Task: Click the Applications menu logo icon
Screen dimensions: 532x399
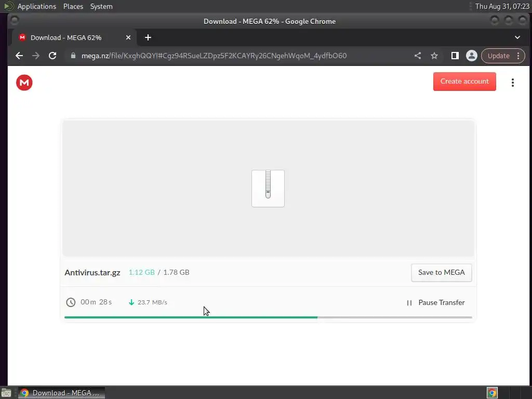Action: coord(8,6)
